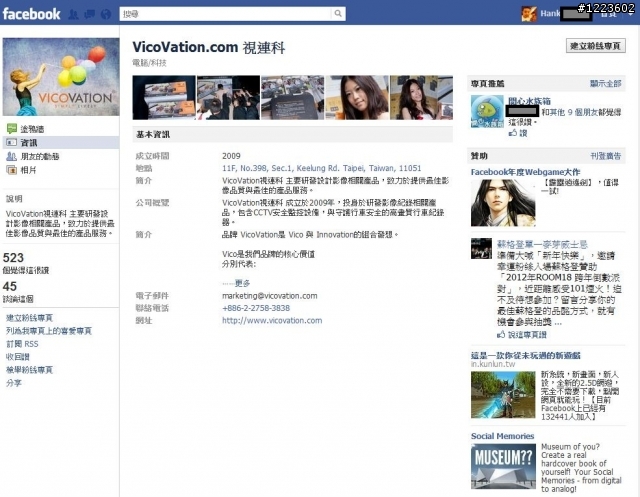Click the 建立粉絲專頁 button at top right
Viewport: 640px width, 497px height.
point(596,46)
